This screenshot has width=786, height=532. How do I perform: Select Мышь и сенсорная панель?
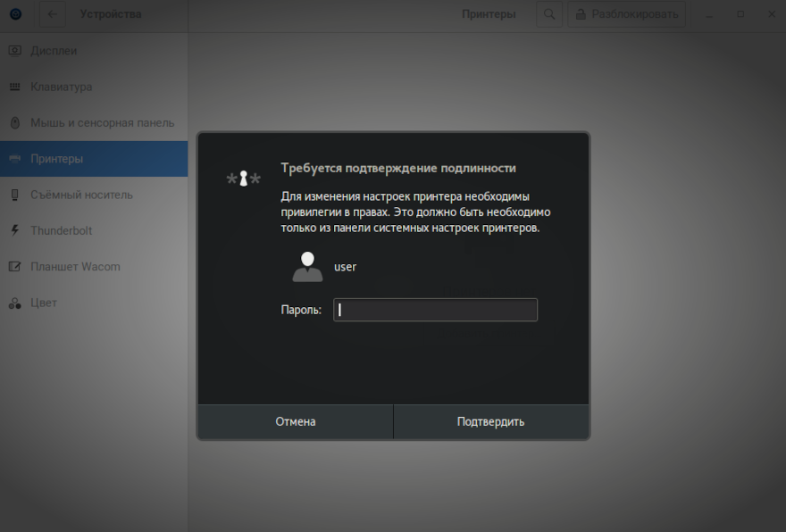click(x=102, y=122)
